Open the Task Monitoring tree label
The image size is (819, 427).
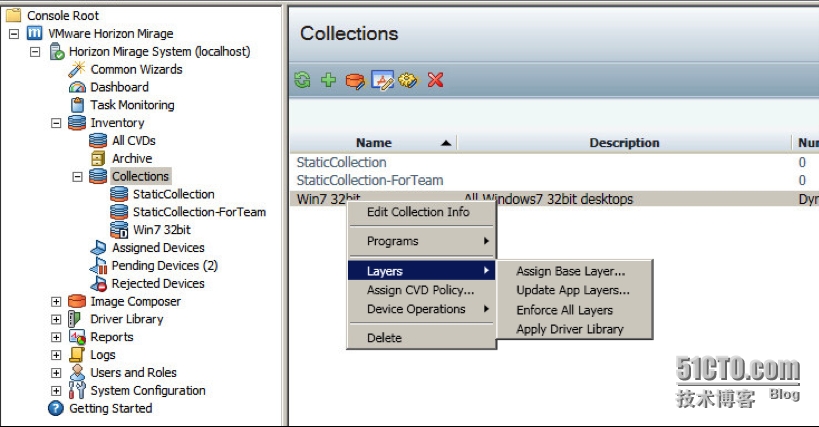[x=132, y=105]
